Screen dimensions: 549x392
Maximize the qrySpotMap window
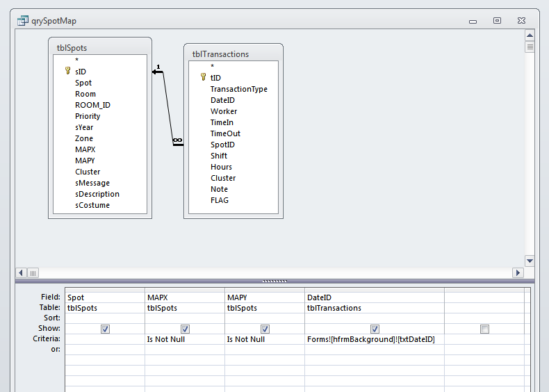[497, 21]
